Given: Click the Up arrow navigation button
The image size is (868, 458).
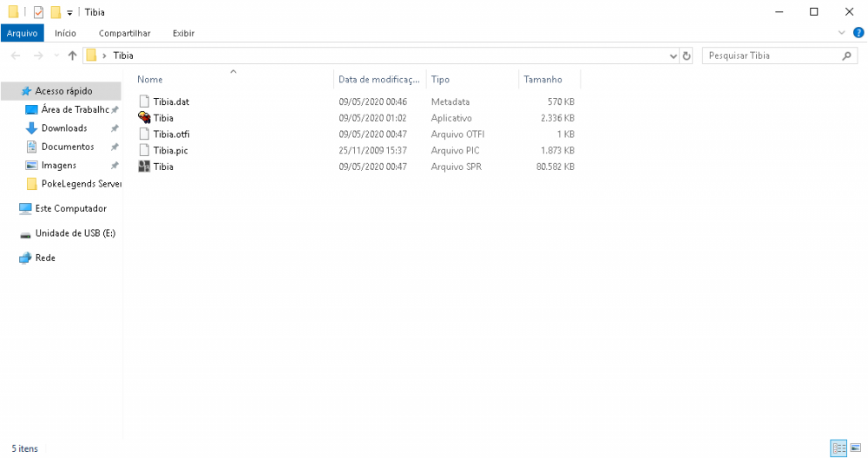Looking at the screenshot, I should (72, 56).
